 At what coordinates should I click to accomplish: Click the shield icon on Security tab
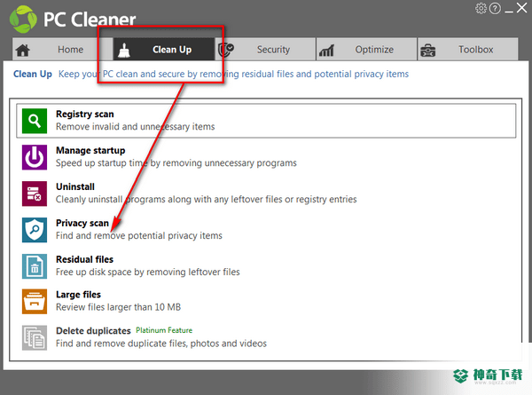click(225, 50)
